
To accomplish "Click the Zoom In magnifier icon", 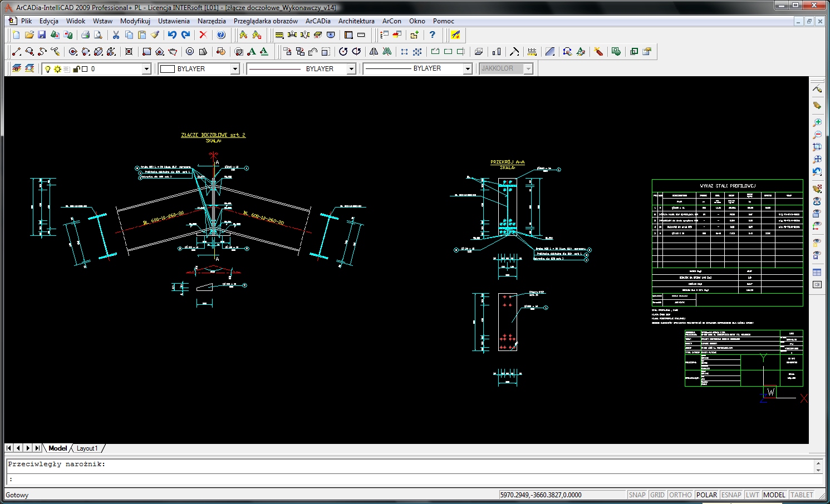I will point(817,122).
